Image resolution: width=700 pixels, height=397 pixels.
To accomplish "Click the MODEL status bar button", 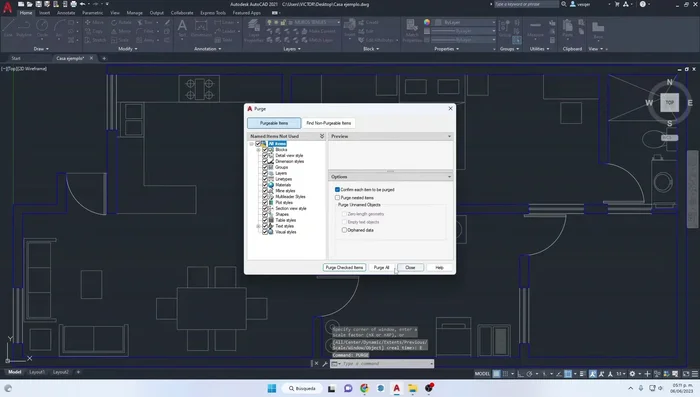I will tap(482, 374).
